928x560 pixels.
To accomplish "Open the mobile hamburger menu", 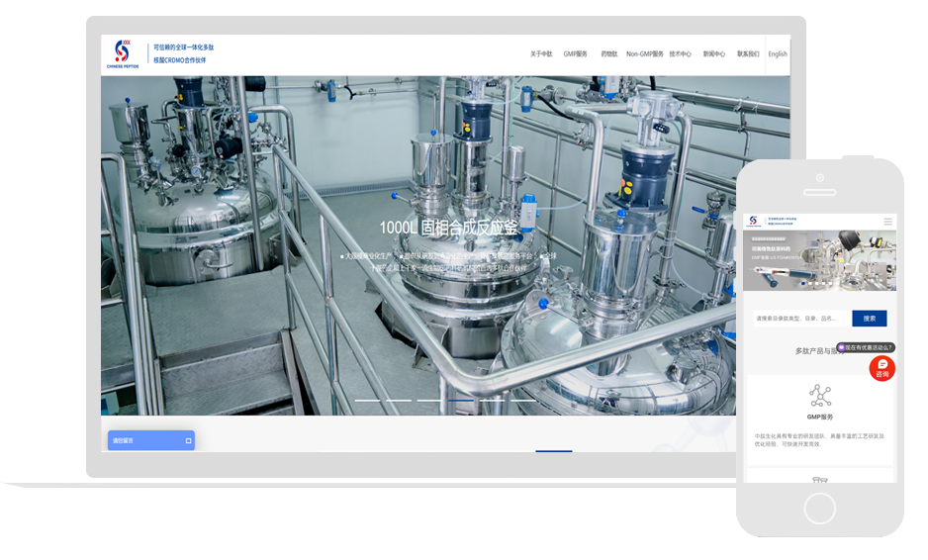I will click(x=887, y=222).
